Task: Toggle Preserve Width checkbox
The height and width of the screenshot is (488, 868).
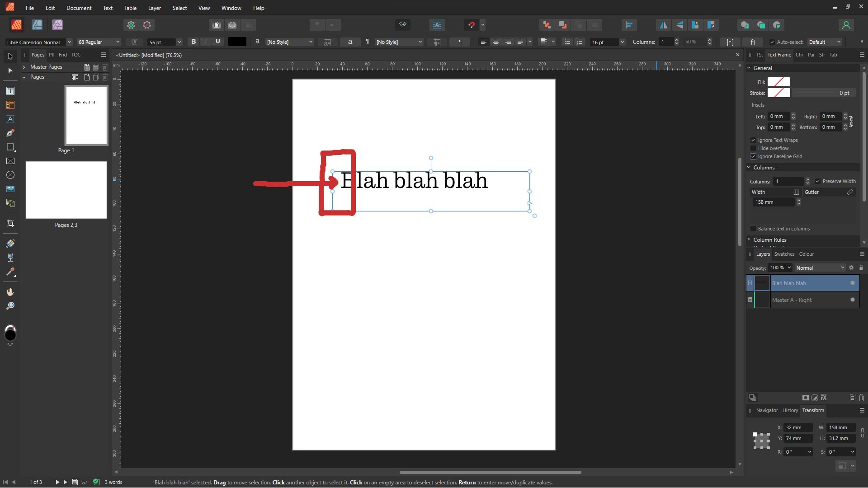Action: 818,182
